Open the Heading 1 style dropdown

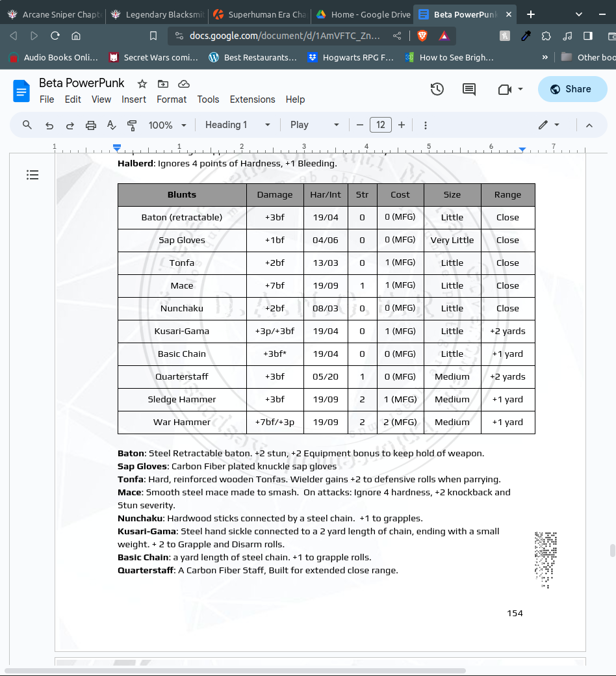point(238,125)
